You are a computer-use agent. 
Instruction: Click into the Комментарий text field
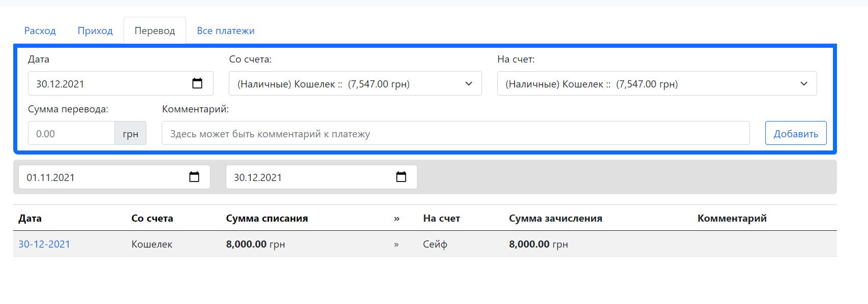pyautogui.click(x=455, y=133)
